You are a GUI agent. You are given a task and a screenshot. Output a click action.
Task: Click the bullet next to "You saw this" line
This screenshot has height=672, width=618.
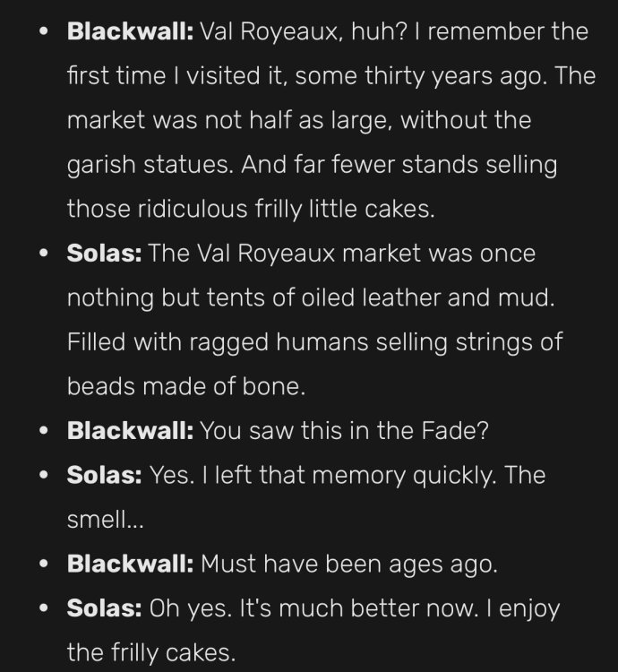click(x=44, y=430)
